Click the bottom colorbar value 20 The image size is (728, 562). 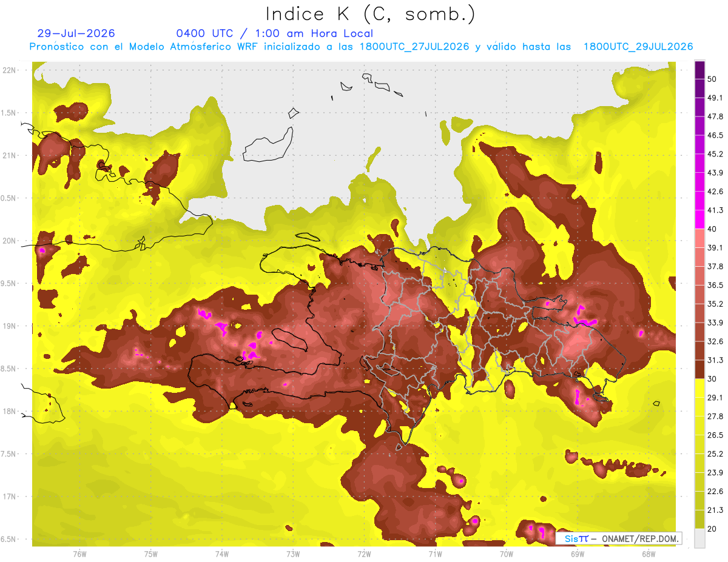click(x=712, y=529)
